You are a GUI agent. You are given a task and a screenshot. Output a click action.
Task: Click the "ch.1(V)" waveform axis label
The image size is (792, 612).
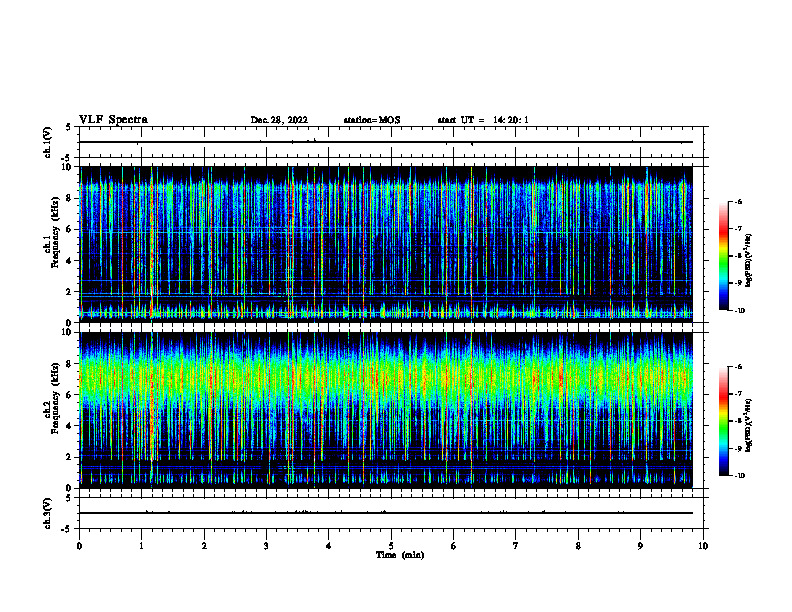click(x=47, y=142)
